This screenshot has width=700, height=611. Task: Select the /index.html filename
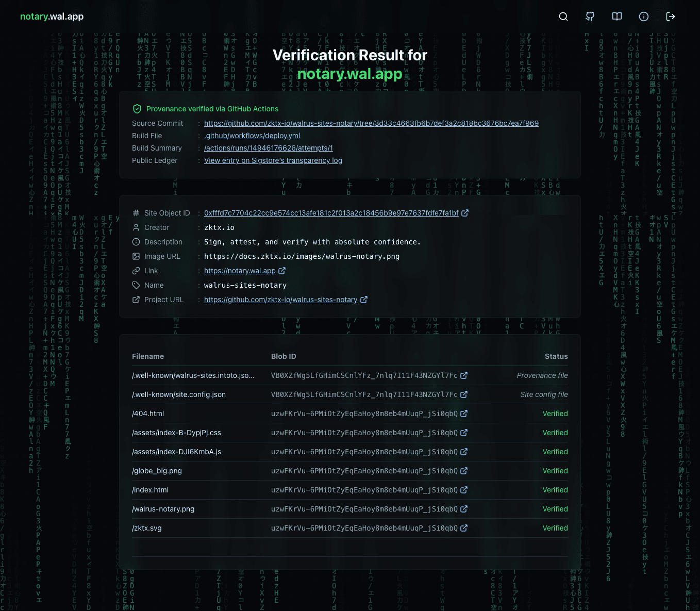click(x=150, y=490)
